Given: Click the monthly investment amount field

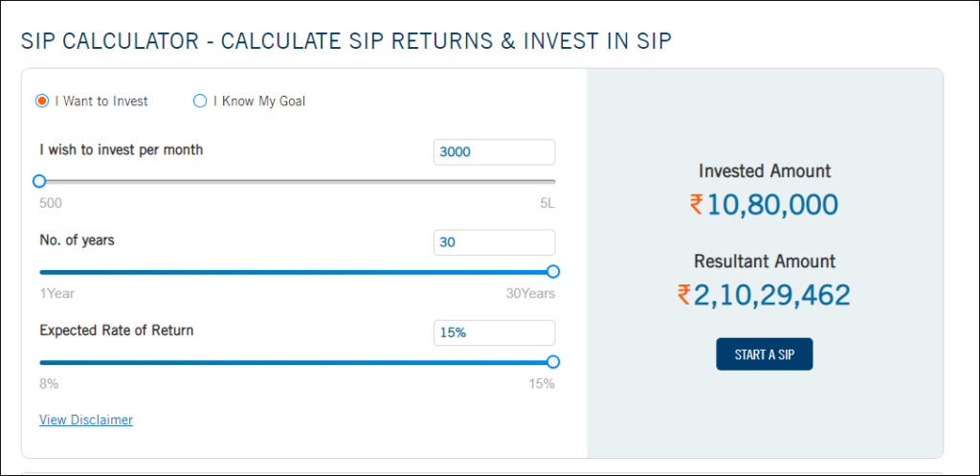Looking at the screenshot, I should click(494, 152).
